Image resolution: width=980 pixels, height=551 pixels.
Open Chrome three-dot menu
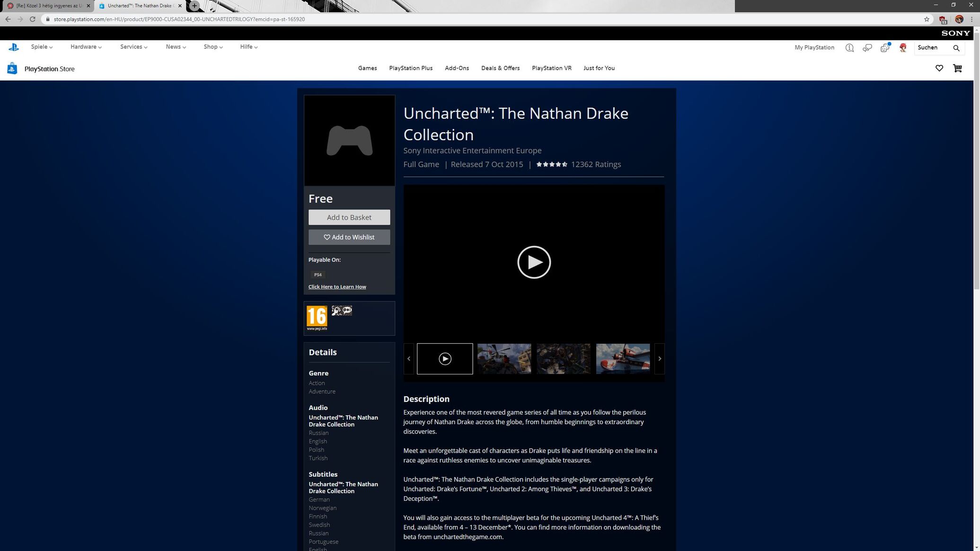[x=972, y=19]
